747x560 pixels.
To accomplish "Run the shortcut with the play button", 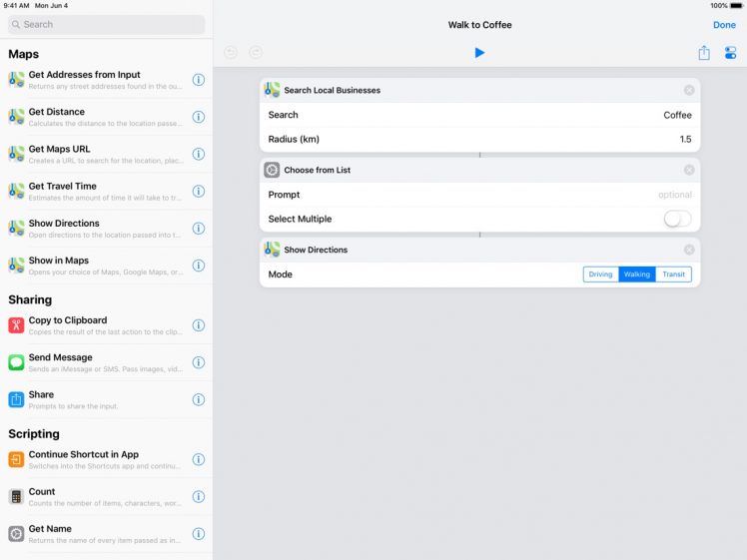I will pyautogui.click(x=479, y=53).
